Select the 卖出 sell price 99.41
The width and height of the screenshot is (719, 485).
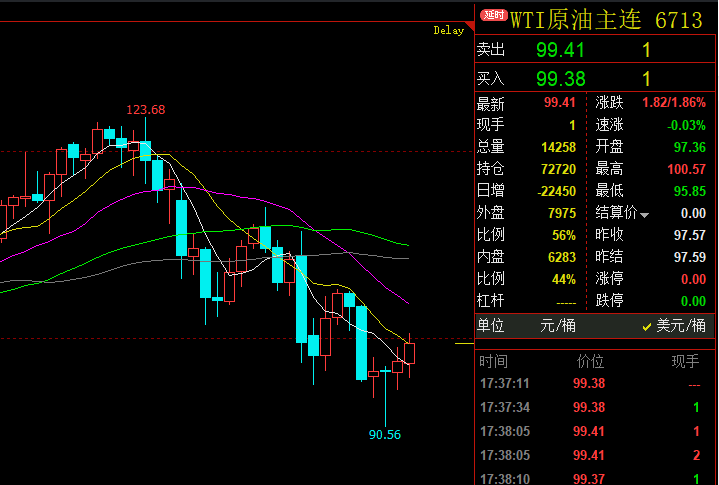[560, 50]
